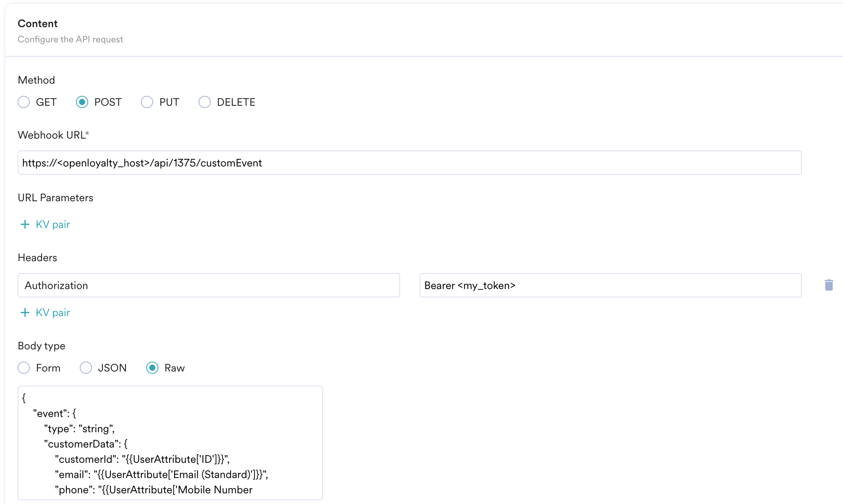This screenshot has width=843, height=504.
Task: Select the GET request method
Action: click(24, 102)
